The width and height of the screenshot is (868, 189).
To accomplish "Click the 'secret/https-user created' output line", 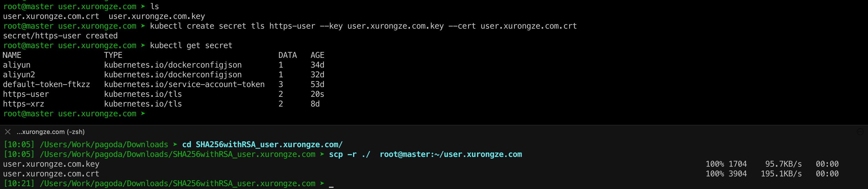I will tap(60, 36).
